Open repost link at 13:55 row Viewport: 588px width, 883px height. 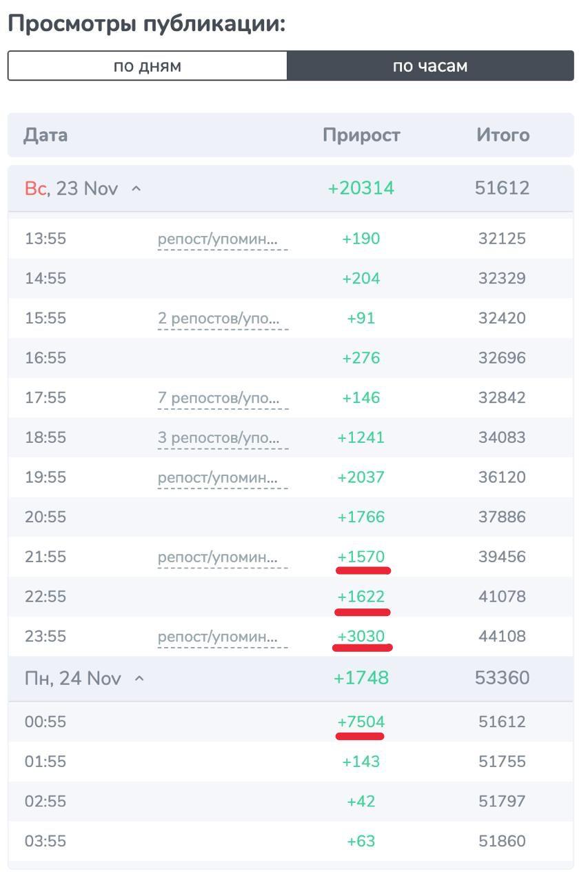click(218, 239)
